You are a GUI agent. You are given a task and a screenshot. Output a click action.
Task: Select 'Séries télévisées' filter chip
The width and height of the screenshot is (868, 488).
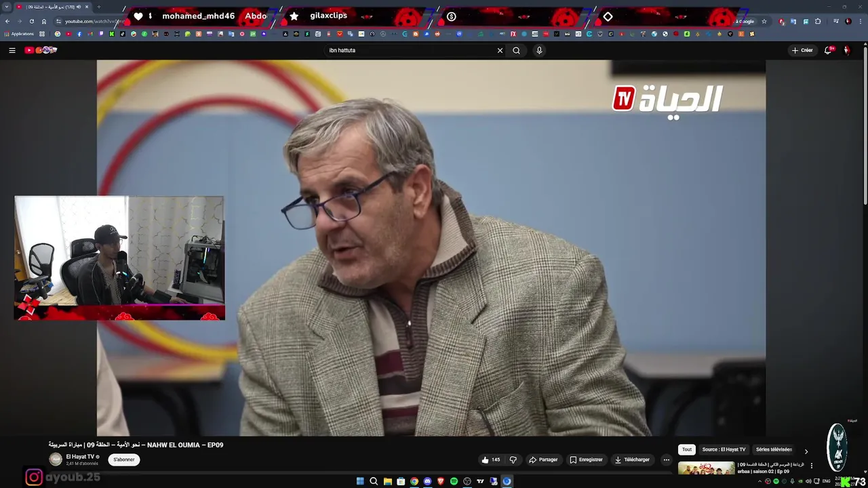774,449
